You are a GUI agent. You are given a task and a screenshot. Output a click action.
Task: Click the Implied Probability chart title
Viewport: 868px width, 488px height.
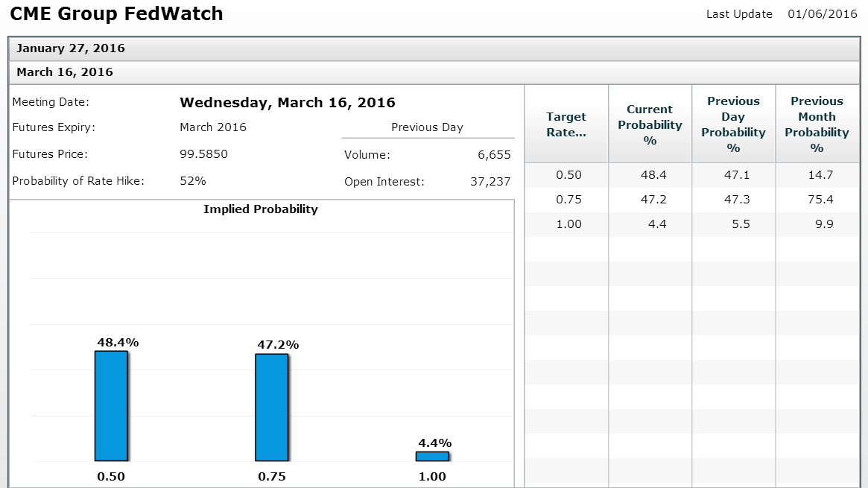261,209
